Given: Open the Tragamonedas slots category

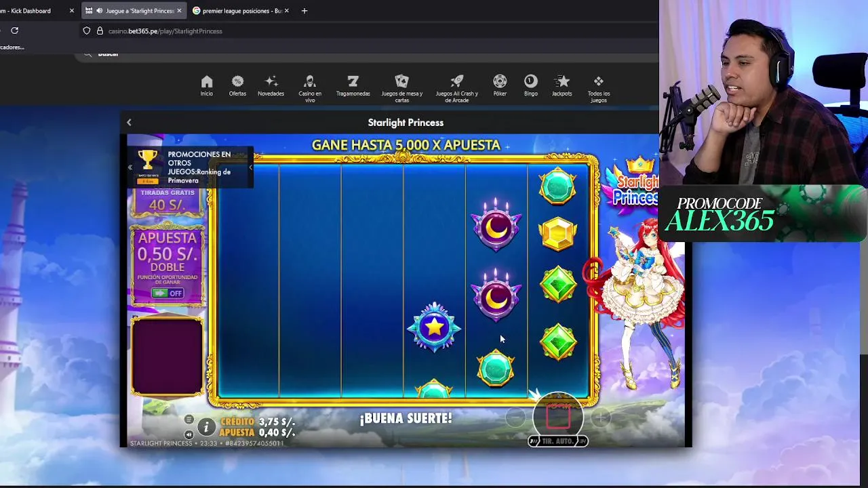Looking at the screenshot, I should [353, 85].
